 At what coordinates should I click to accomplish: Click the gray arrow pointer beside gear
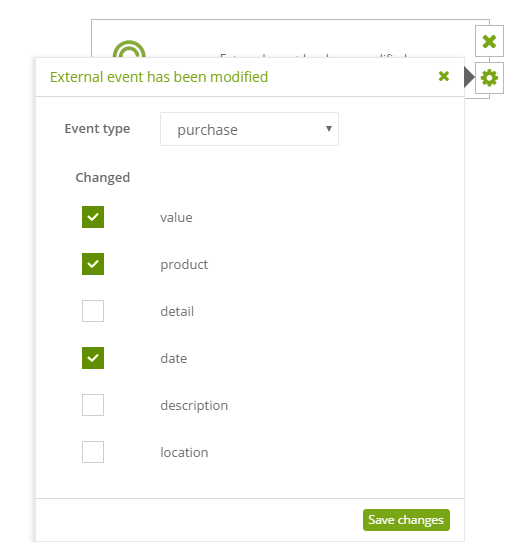click(469, 77)
